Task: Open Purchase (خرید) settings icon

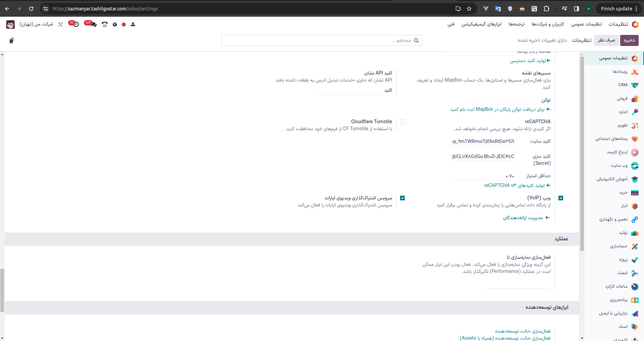Action: [x=635, y=193]
